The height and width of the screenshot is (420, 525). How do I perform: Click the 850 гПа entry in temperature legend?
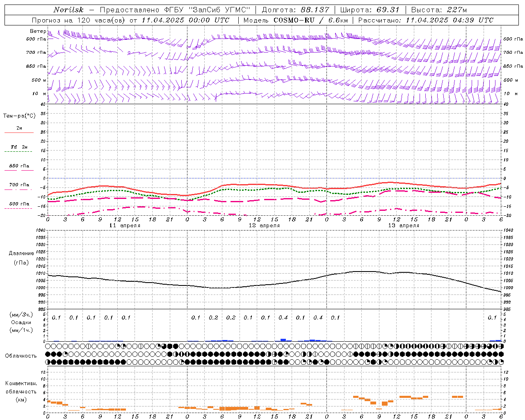click(19, 166)
